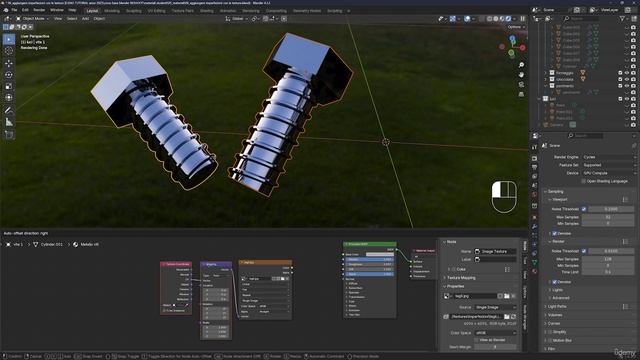Open the viewport View menu button
The image size is (640, 360).
(58, 19)
